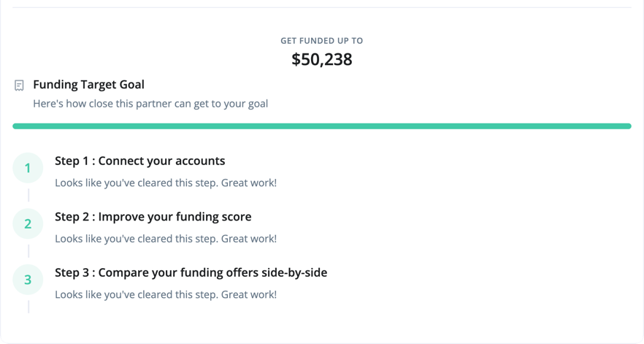Click 'Here's how close this partner' subtitle
Viewport: 644px width, 344px height.
coord(150,104)
